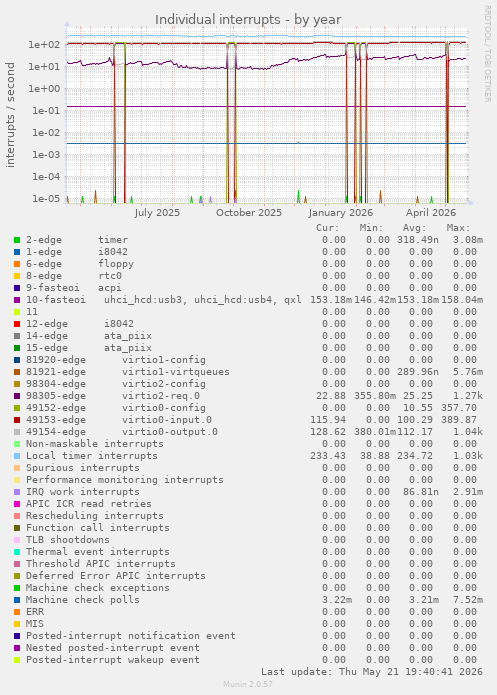Click the Rescheduling interrupts legend label

(94, 516)
